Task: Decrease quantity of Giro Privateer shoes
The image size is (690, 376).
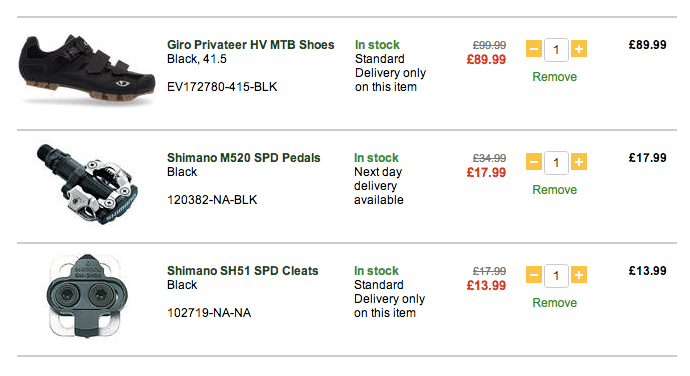Action: click(x=534, y=49)
